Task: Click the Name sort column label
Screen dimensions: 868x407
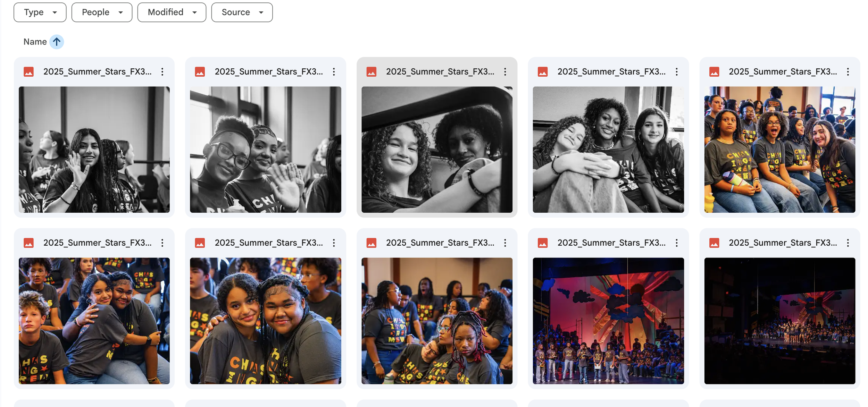Action: click(35, 42)
